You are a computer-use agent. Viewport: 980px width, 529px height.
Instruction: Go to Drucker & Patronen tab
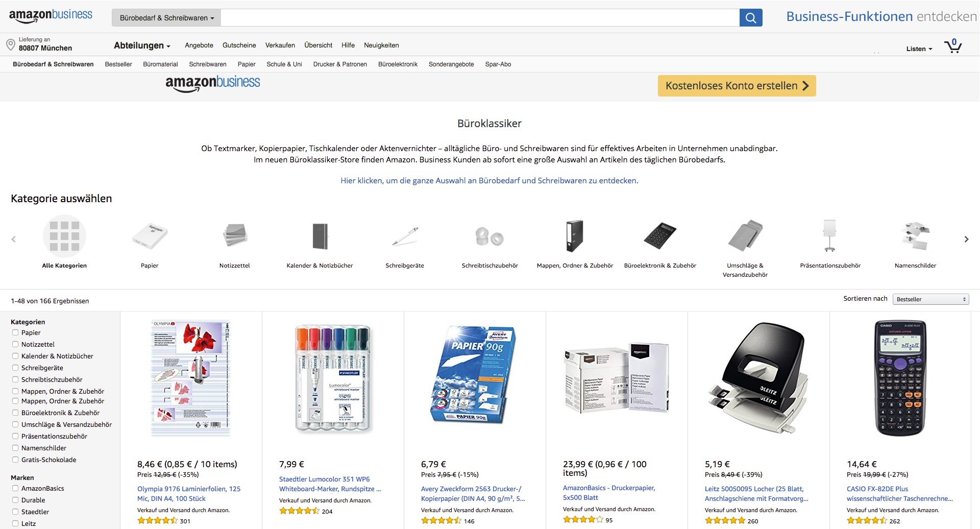(340, 64)
